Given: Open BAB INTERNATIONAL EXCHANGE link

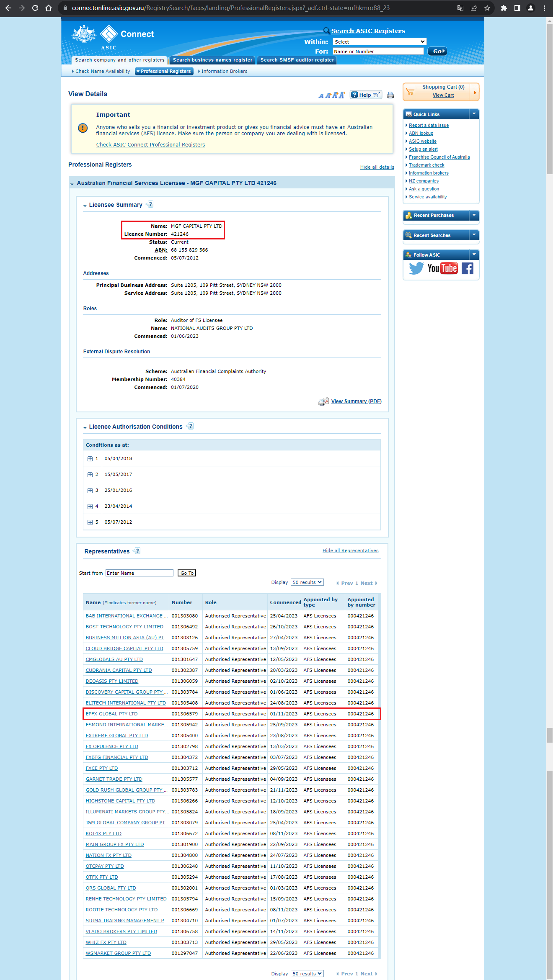Looking at the screenshot, I should click(127, 616).
